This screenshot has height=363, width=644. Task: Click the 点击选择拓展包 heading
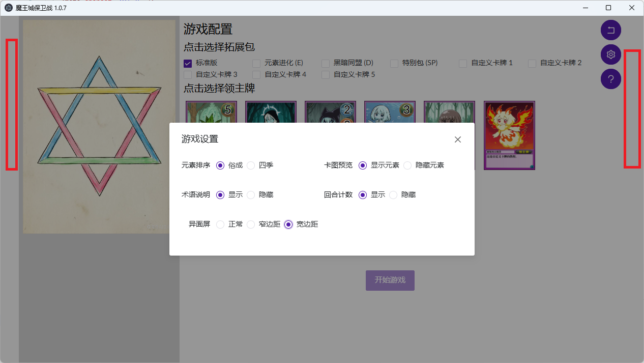tap(219, 47)
